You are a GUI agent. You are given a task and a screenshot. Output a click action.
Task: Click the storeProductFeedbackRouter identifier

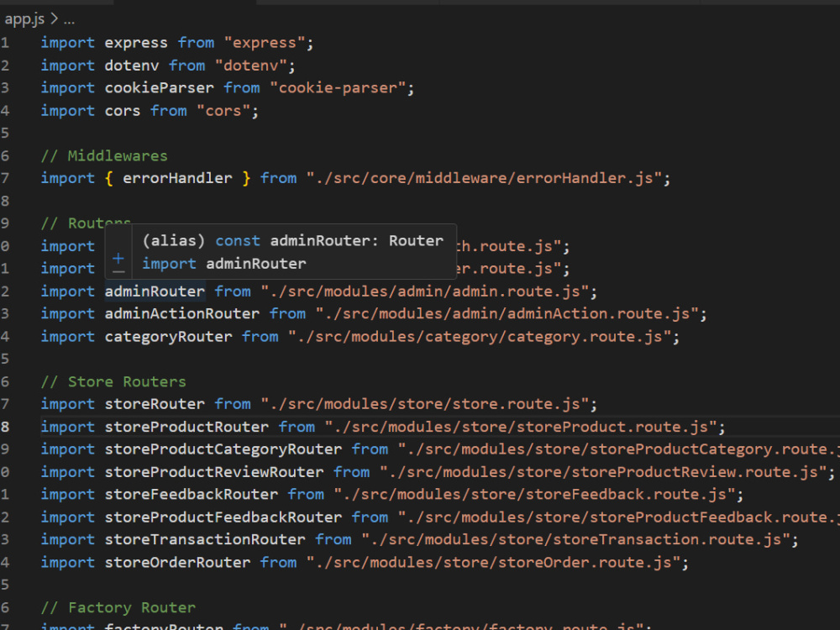click(223, 517)
